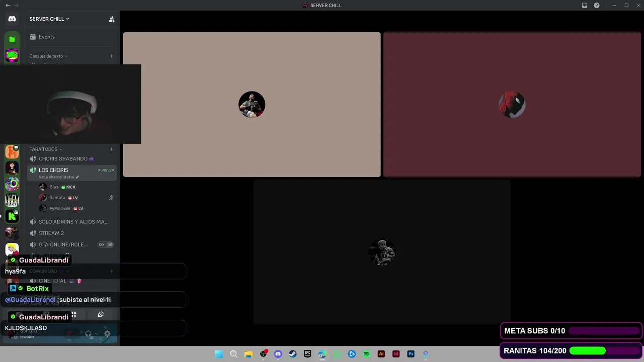
Task: Launch Adobe InDesign from taskbar
Action: click(396, 354)
